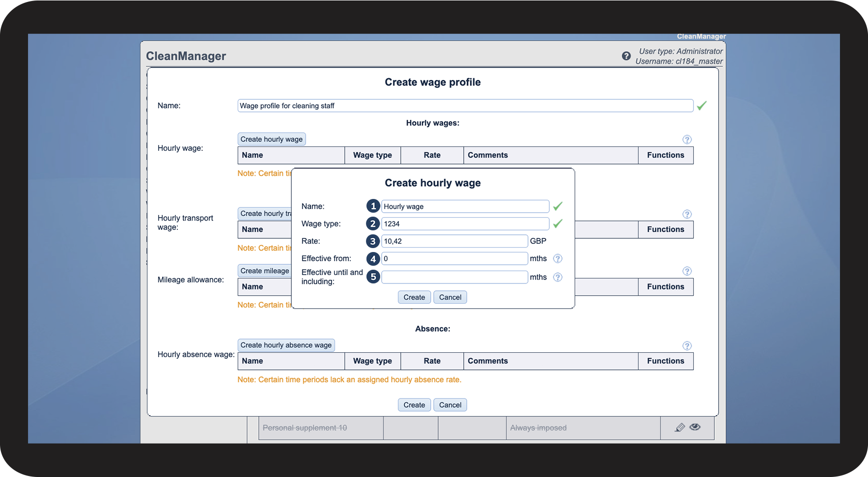Cancel the Create wage profile form
The image size is (868, 477).
point(450,405)
